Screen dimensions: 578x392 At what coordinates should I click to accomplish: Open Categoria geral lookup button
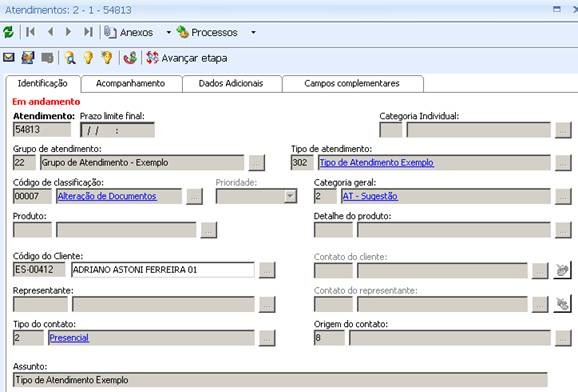[563, 196]
